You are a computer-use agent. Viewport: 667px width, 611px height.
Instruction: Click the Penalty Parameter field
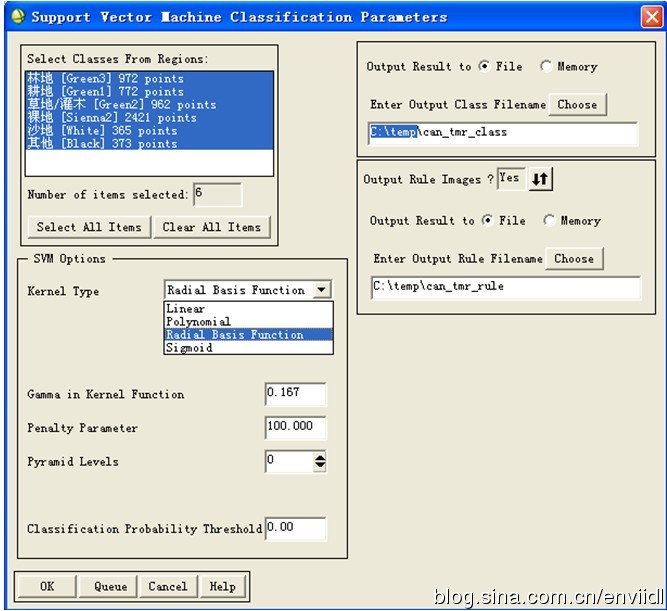click(x=295, y=427)
